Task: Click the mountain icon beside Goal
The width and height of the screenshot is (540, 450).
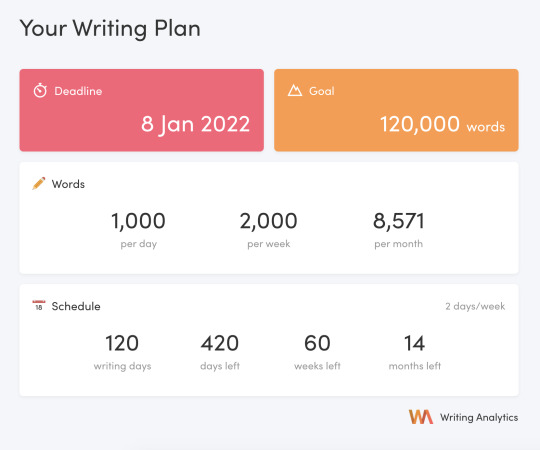Action: point(295,91)
